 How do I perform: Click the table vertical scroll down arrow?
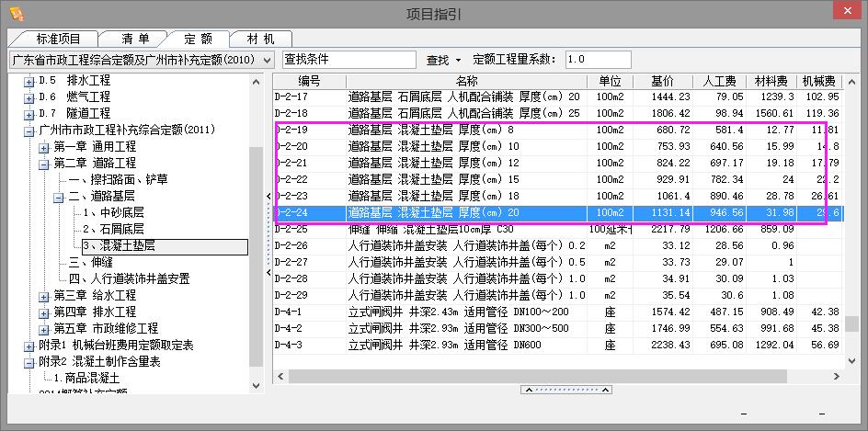(x=852, y=361)
